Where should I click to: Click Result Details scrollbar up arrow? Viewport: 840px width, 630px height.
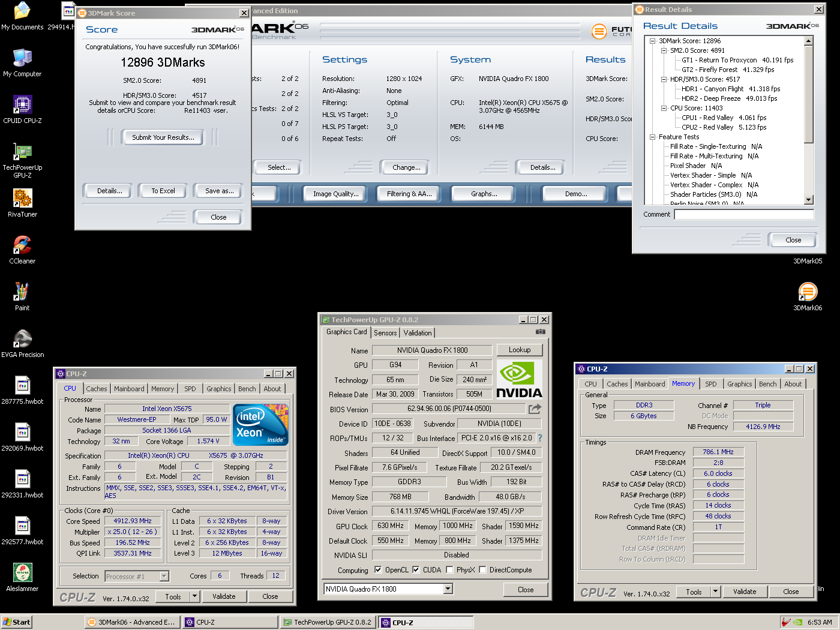pyautogui.click(x=808, y=41)
